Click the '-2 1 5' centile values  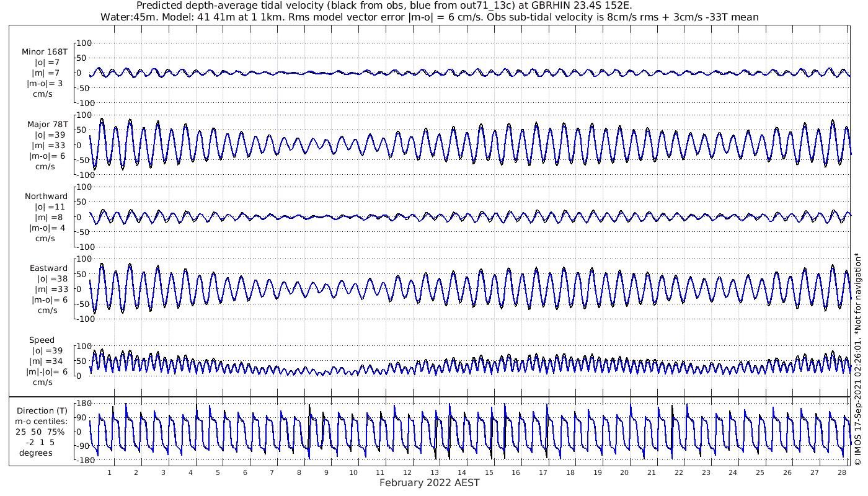(41, 442)
